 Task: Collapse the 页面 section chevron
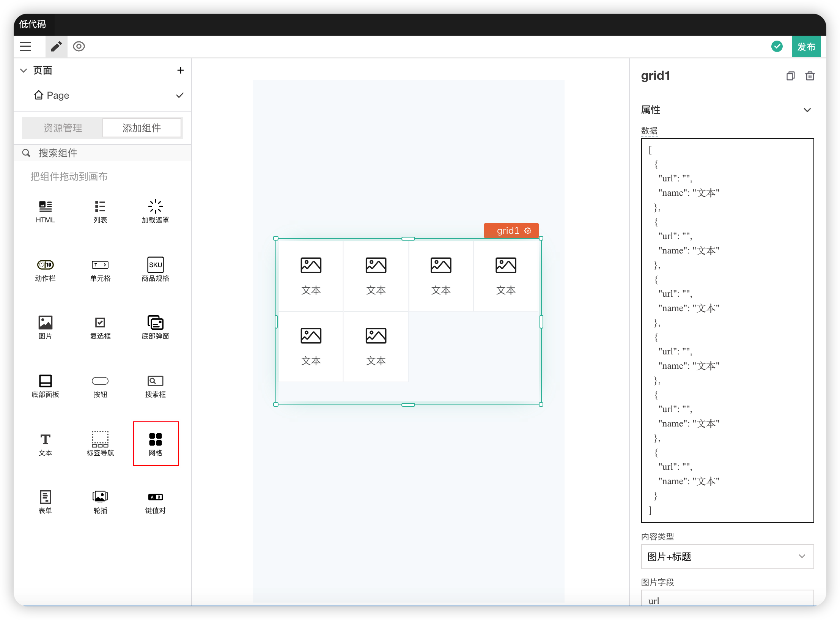(x=24, y=70)
